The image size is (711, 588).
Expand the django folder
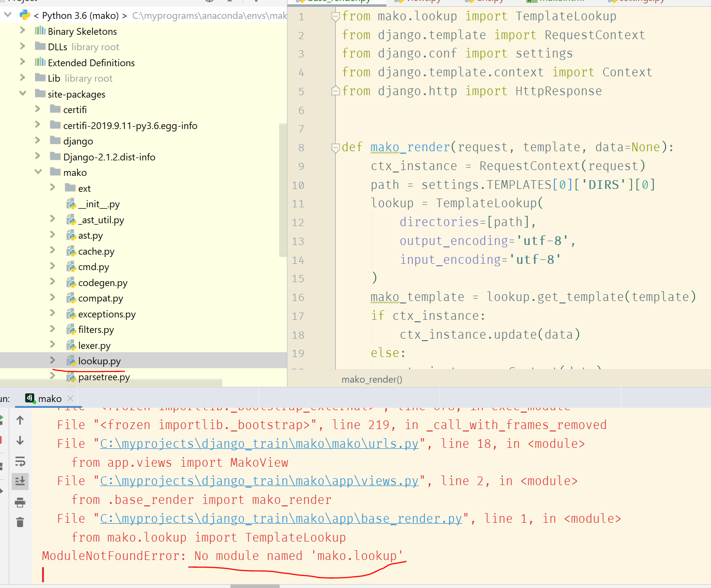coord(38,141)
